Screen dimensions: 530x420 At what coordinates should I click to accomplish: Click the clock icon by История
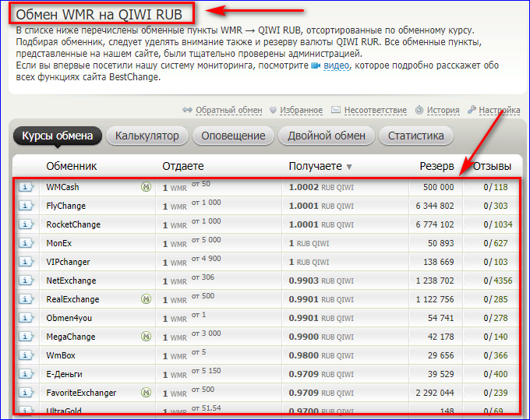(419, 110)
